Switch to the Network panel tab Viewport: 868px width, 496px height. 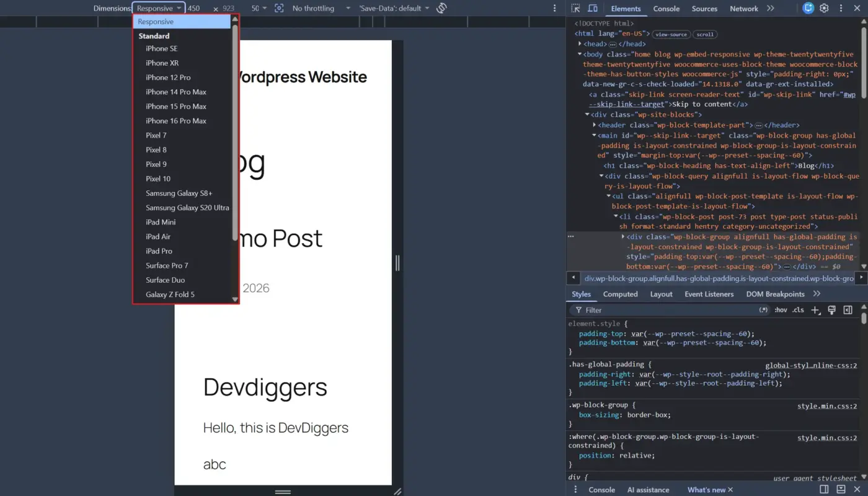coord(744,9)
